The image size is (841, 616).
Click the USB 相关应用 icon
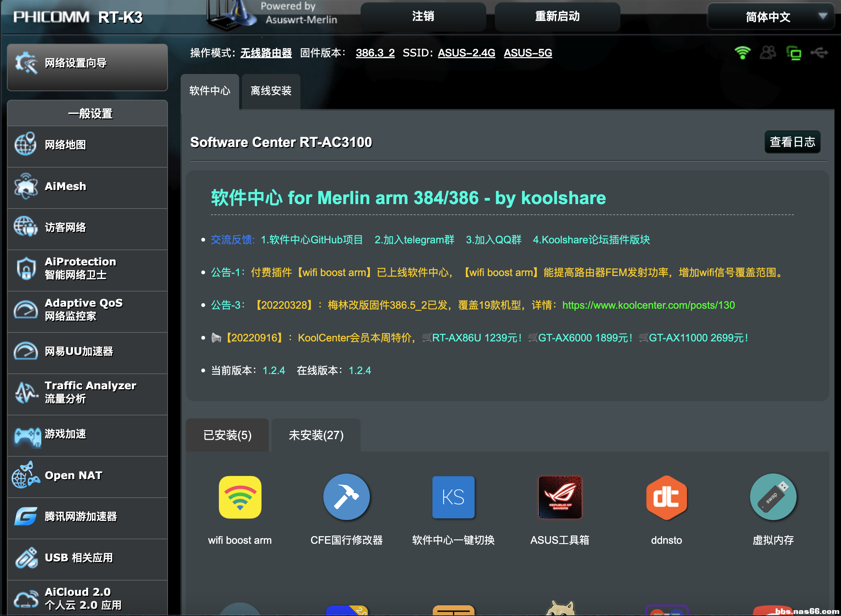[26, 557]
